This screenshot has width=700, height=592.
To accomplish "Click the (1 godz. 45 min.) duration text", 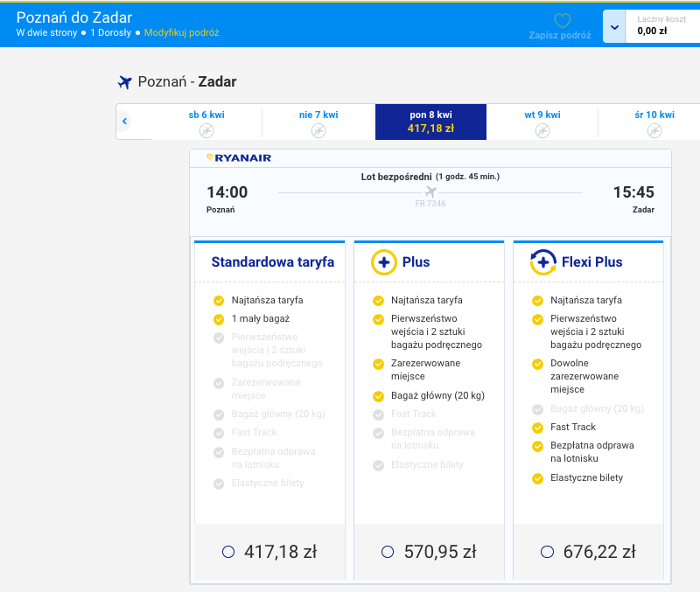I will (x=467, y=177).
